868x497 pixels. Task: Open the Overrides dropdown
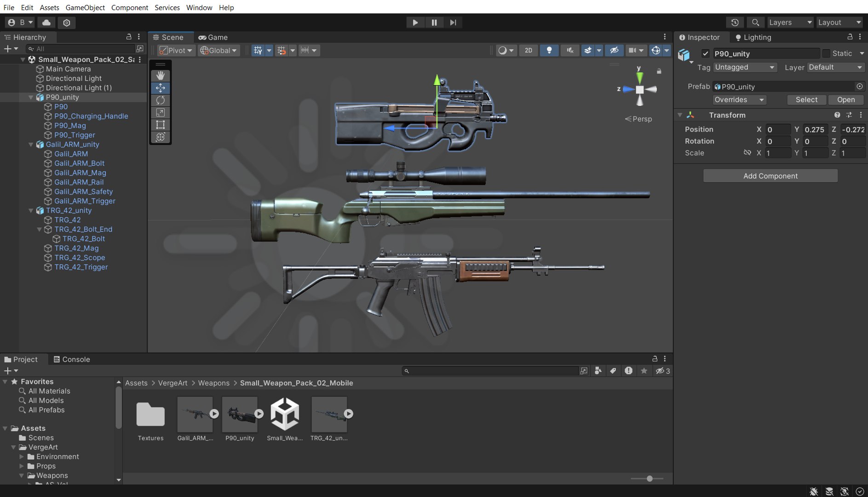point(739,99)
